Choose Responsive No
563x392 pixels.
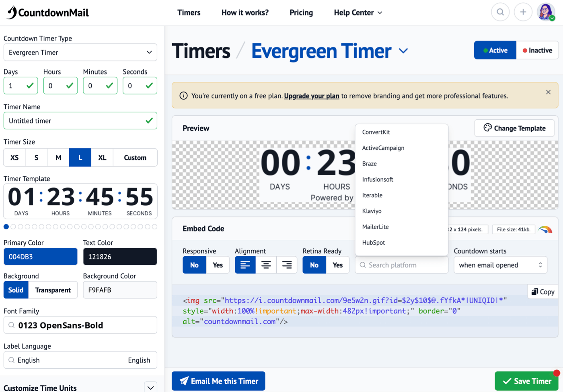(195, 265)
